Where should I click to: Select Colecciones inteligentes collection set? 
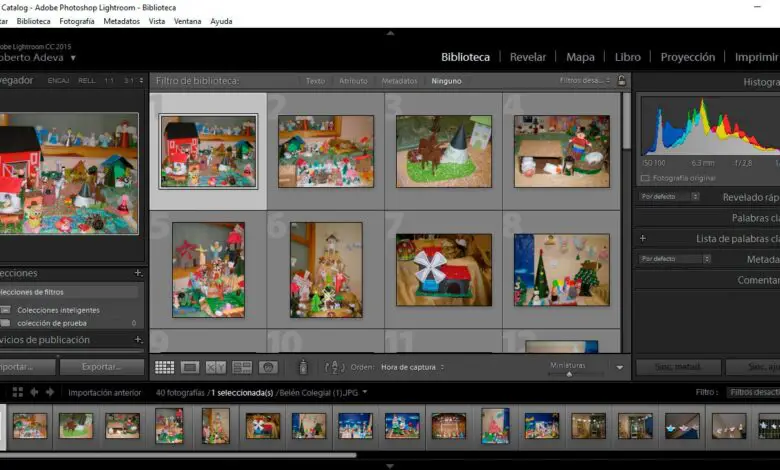pos(58,310)
